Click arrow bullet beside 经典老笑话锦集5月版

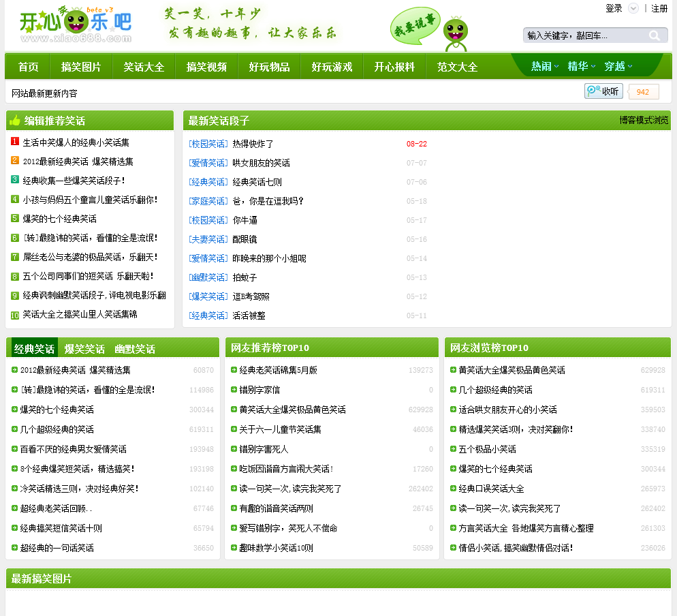click(234, 370)
